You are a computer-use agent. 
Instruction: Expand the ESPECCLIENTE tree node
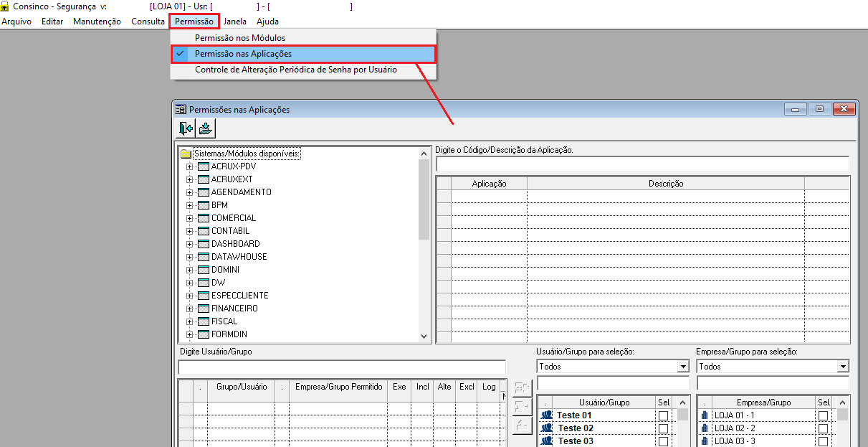[190, 296]
